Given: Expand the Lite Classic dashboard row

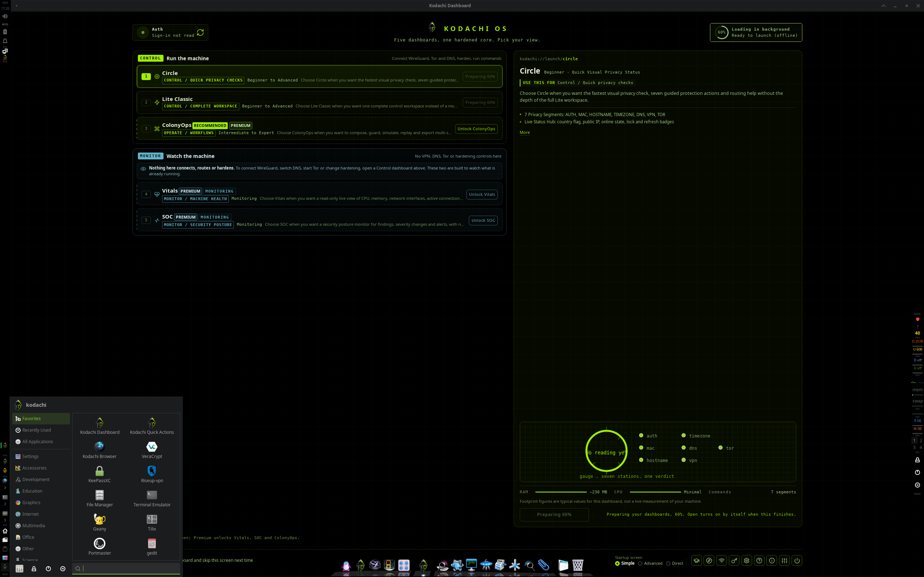Looking at the screenshot, I should tap(319, 102).
